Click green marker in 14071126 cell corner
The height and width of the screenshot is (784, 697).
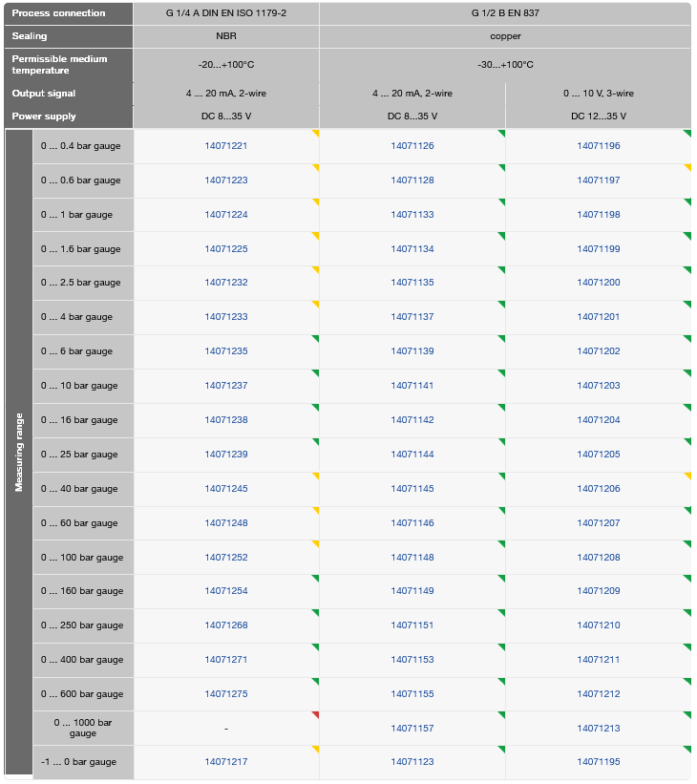(502, 133)
